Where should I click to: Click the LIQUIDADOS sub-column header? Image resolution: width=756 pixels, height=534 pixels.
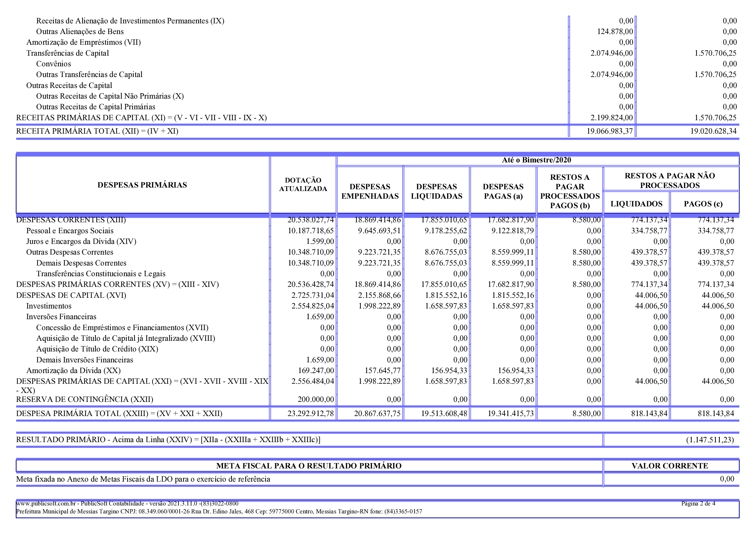tap(636, 204)
